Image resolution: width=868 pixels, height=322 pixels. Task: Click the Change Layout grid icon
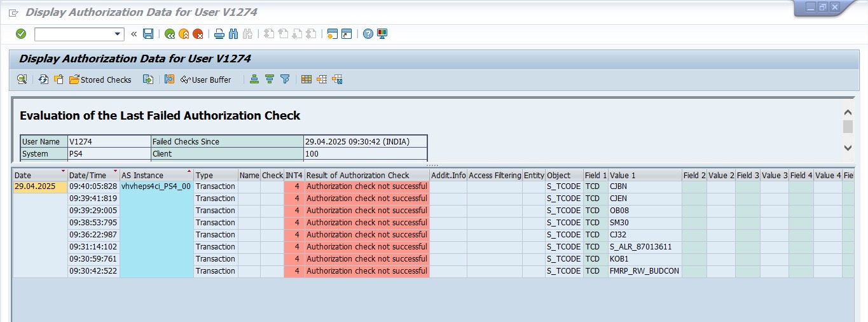click(x=307, y=80)
